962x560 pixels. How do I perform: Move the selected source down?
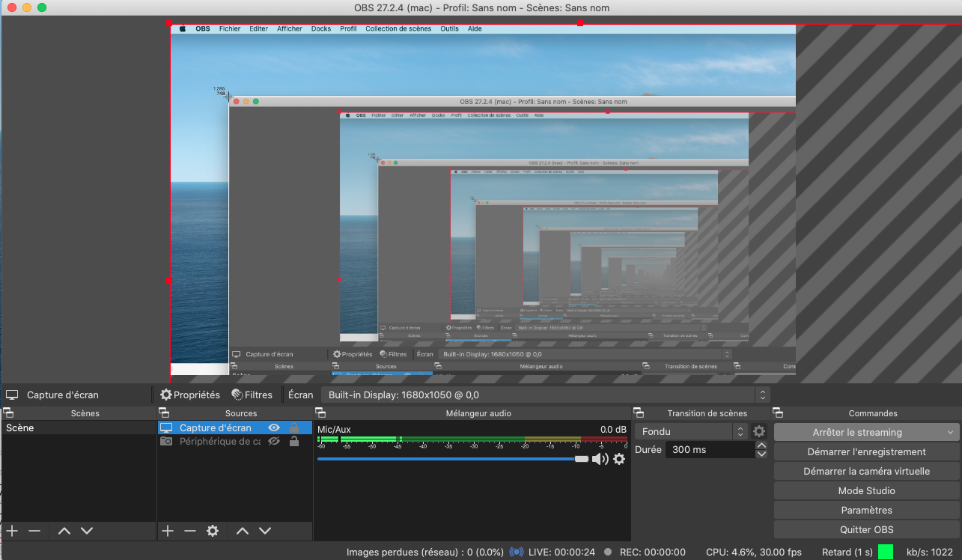pyautogui.click(x=265, y=531)
